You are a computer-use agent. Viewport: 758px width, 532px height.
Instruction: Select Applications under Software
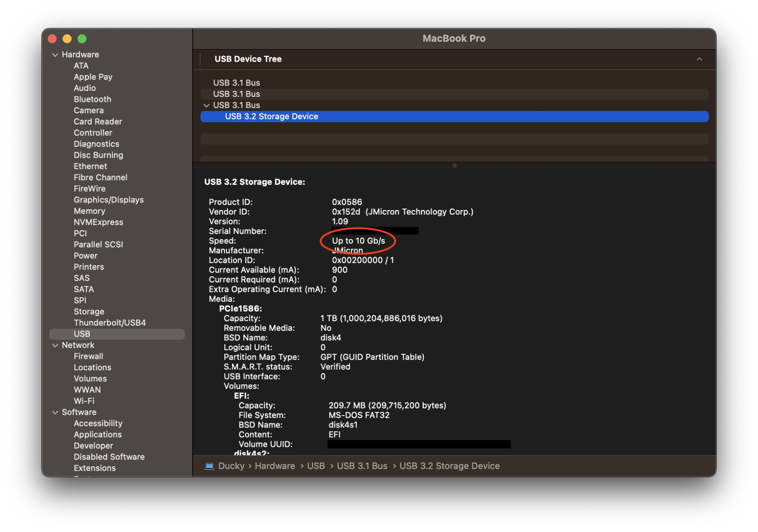(x=97, y=435)
